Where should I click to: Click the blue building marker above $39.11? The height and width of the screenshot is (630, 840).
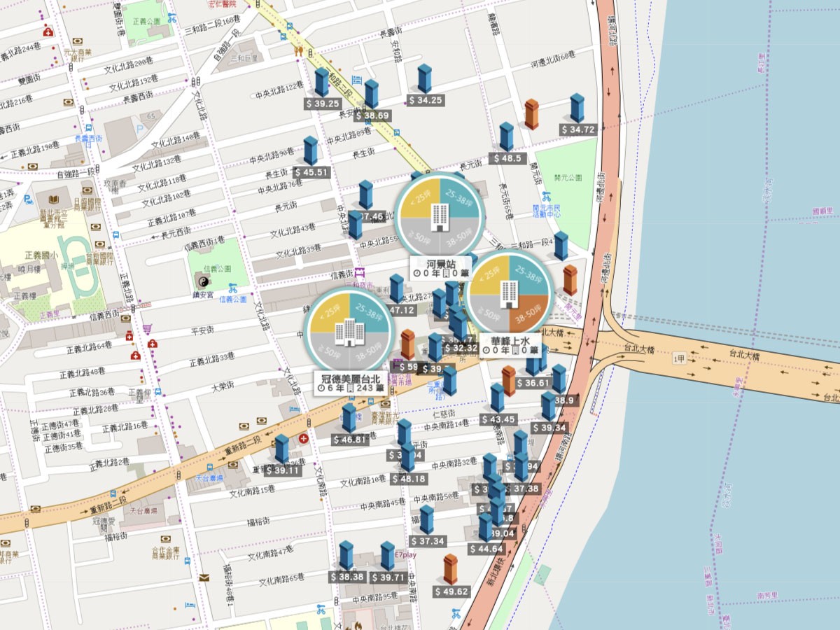click(282, 449)
